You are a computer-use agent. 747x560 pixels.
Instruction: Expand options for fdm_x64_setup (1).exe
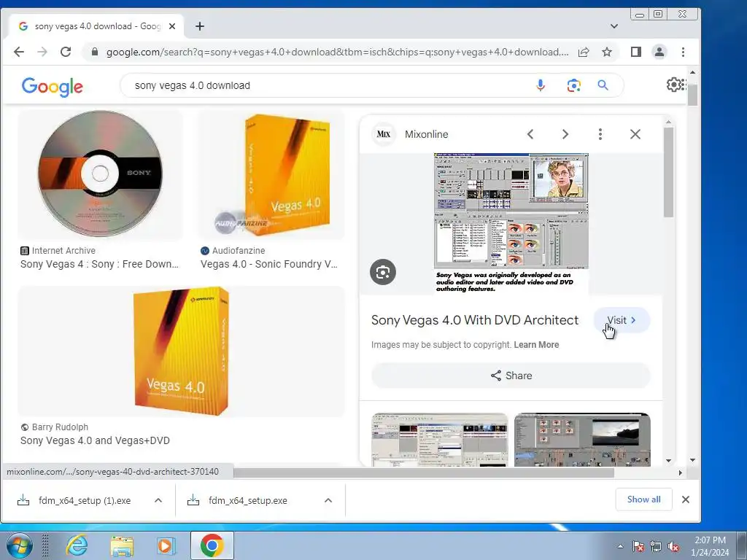[158, 500]
